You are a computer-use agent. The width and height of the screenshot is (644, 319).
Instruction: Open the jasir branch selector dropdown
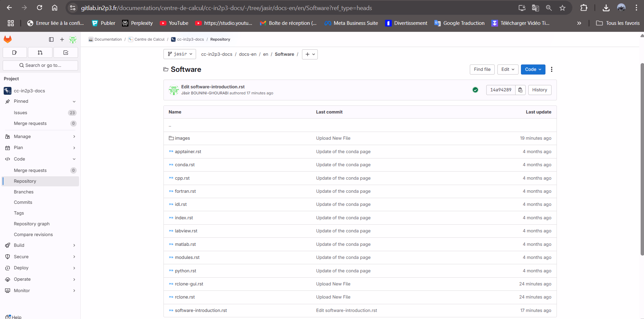tap(180, 54)
